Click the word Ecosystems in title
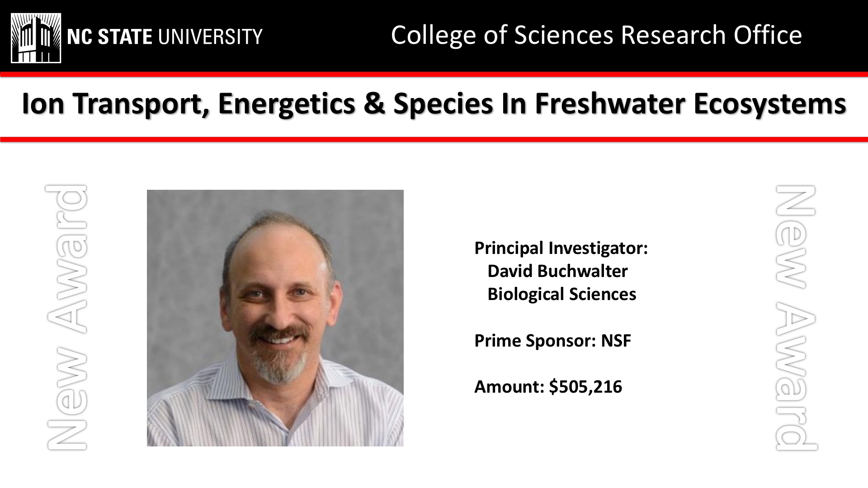Image resolution: width=868 pixels, height=488 pixels. (x=769, y=104)
